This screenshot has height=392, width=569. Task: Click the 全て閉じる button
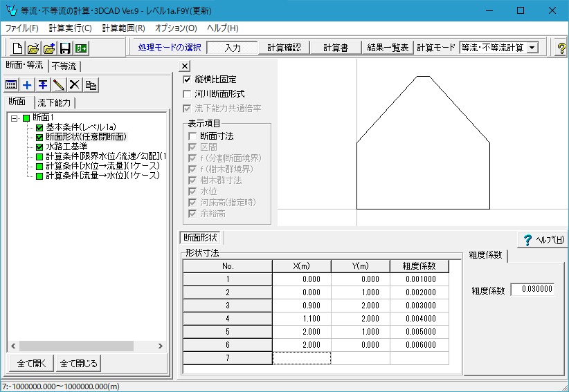[78, 364]
